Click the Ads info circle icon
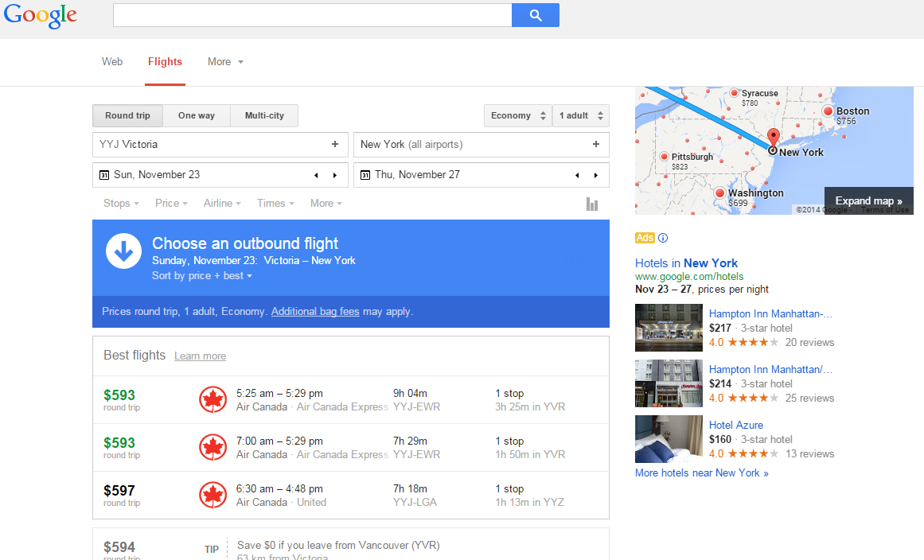924x560 pixels. tap(663, 238)
